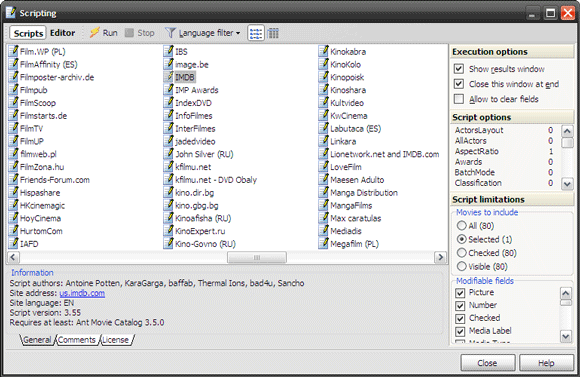
Task: Select Lionetwork.net and IMDB.com script name
Action: pos(385,154)
